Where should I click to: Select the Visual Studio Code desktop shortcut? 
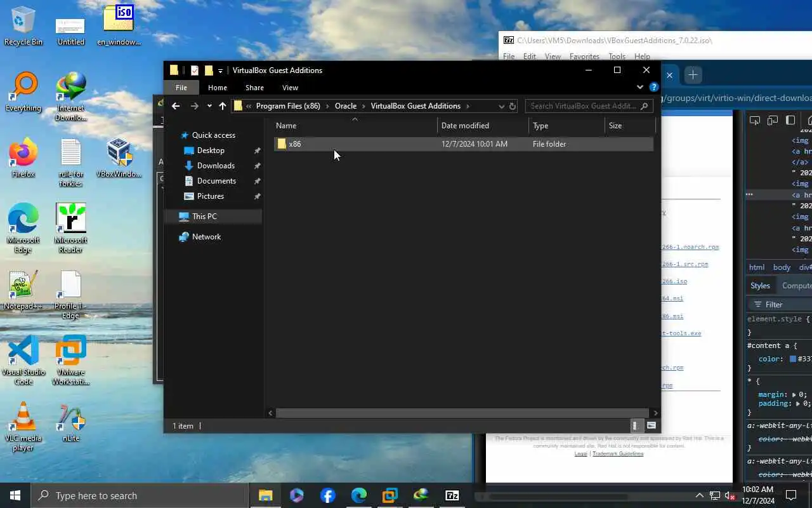(23, 361)
